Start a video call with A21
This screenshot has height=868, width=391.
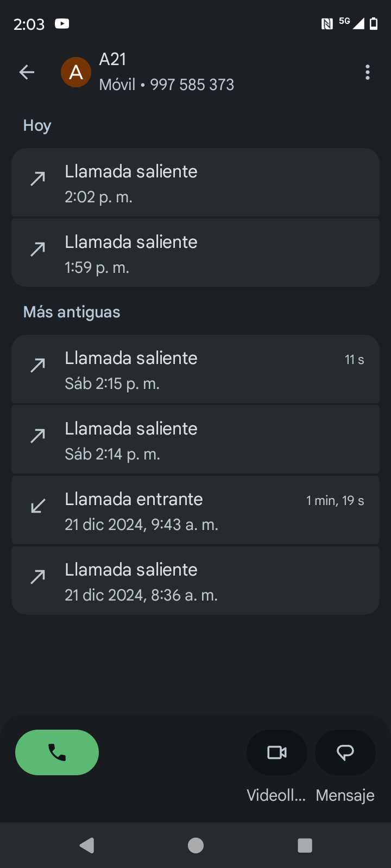coord(277,752)
